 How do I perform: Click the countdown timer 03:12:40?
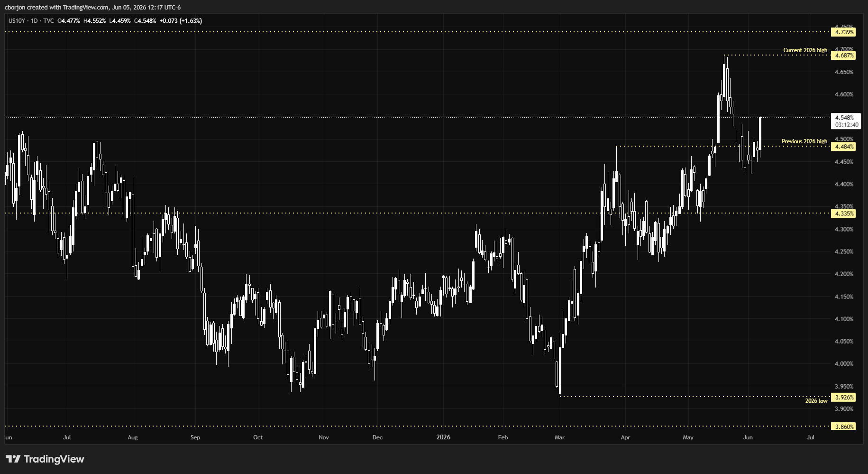pos(847,125)
